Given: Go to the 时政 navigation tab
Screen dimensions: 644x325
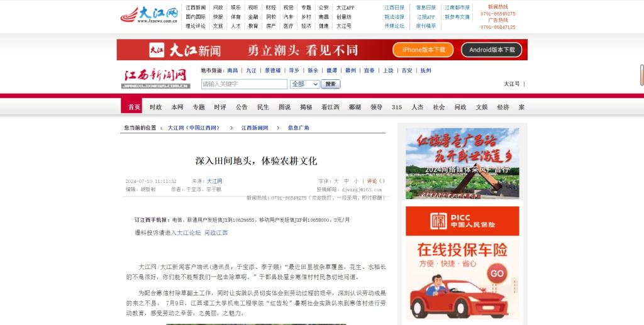Looking at the screenshot, I should coord(155,107).
